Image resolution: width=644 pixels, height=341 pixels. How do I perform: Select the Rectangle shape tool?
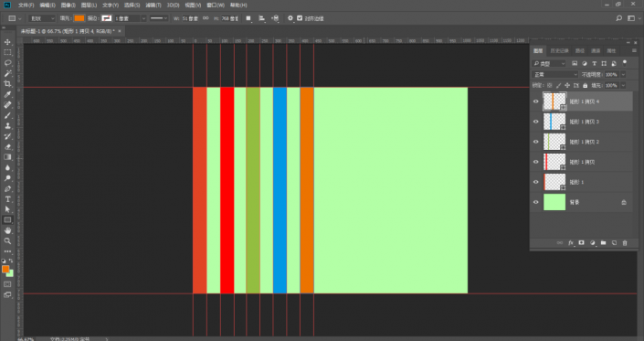(7, 220)
